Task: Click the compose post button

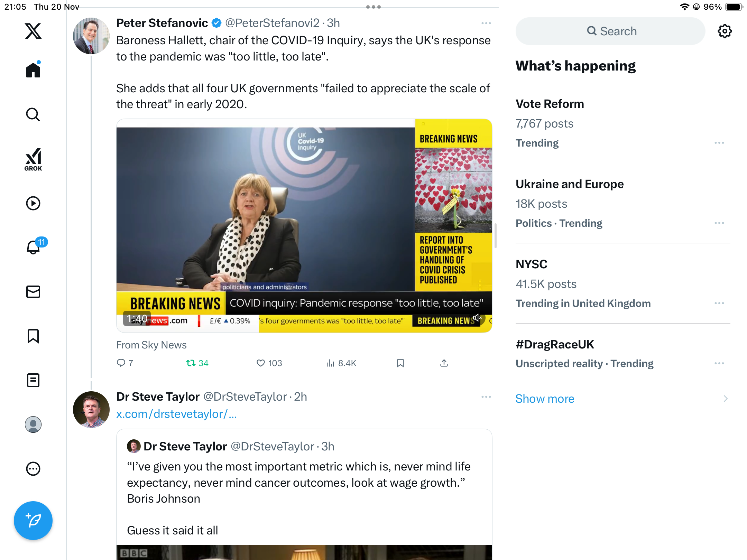Action: coord(33,520)
